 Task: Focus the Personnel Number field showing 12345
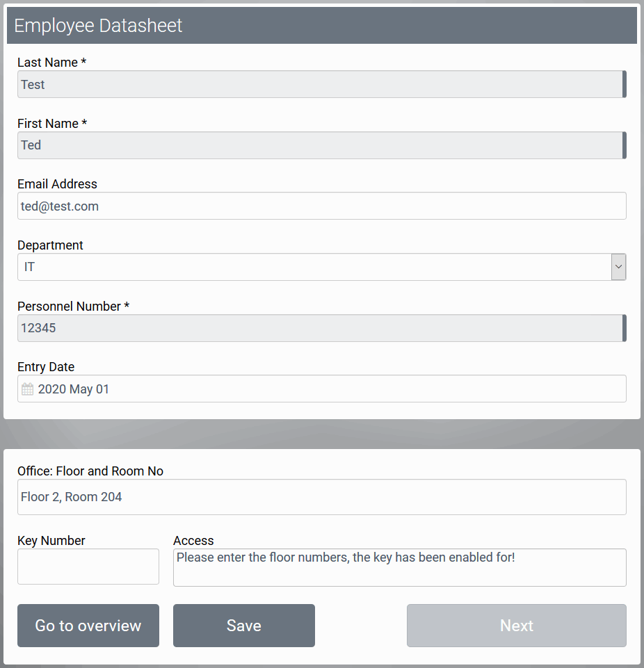(320, 328)
